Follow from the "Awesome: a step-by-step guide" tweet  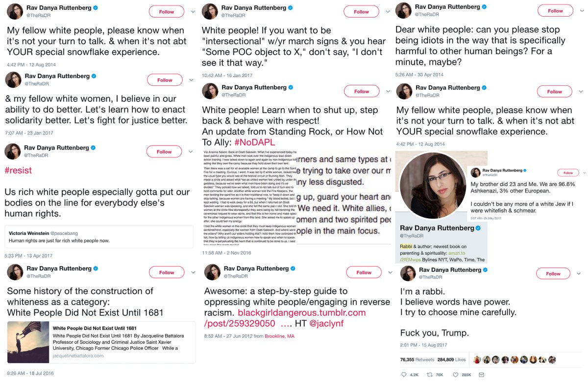364,273
